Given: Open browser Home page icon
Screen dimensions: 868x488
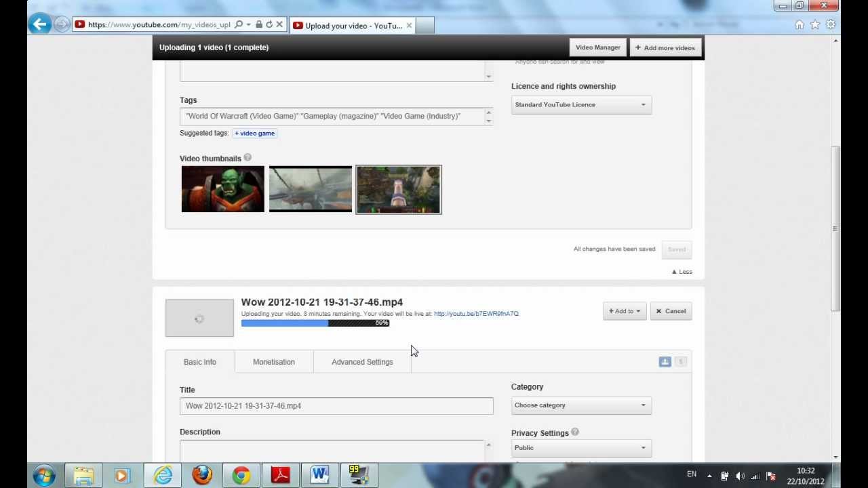Looking at the screenshot, I should click(x=800, y=25).
